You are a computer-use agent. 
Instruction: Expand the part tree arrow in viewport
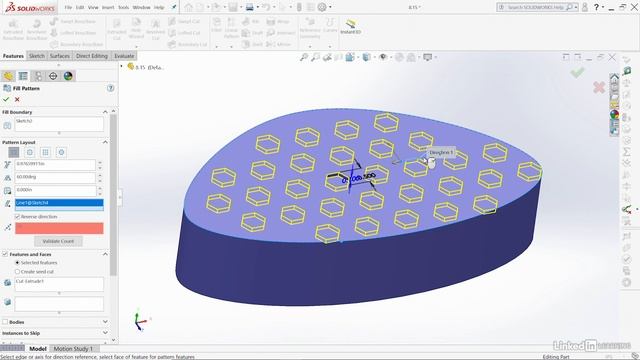tap(122, 66)
